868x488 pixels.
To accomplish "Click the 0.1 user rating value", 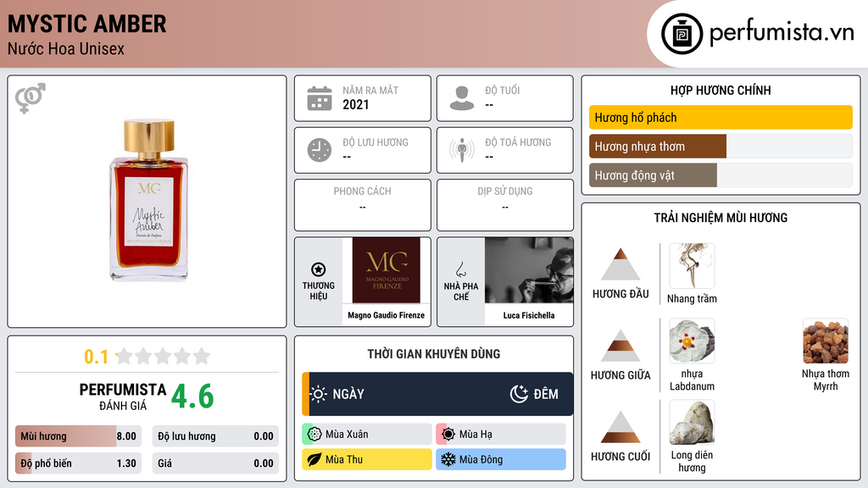I will pyautogui.click(x=97, y=357).
